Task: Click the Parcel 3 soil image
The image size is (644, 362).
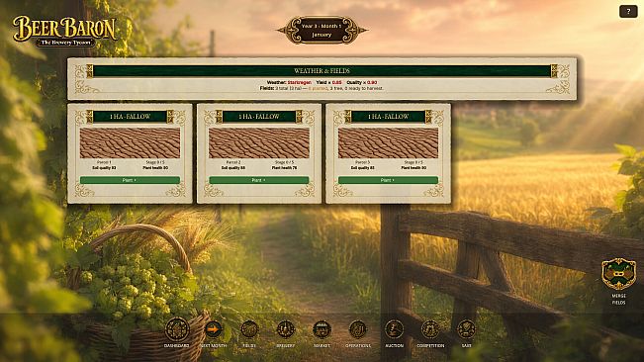Action: (x=388, y=142)
